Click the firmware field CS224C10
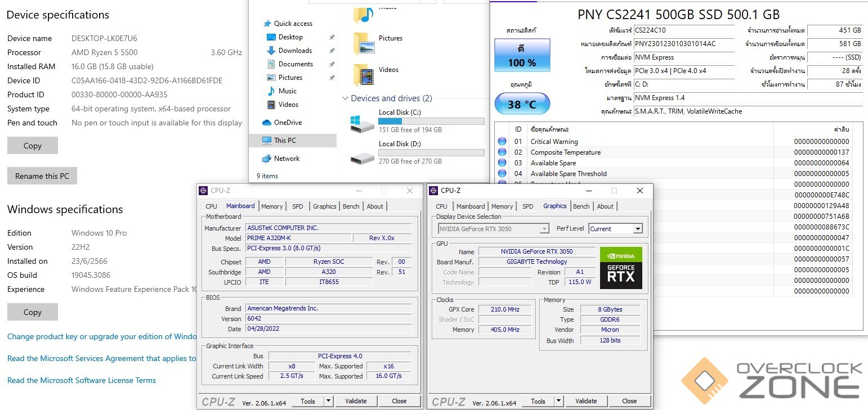The image size is (868, 410). [684, 30]
